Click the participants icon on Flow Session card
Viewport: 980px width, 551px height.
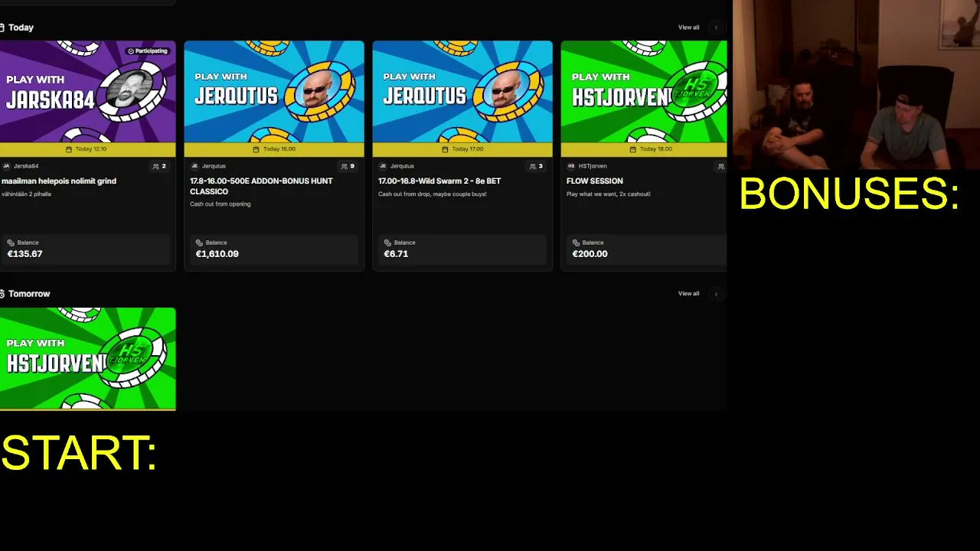point(720,166)
